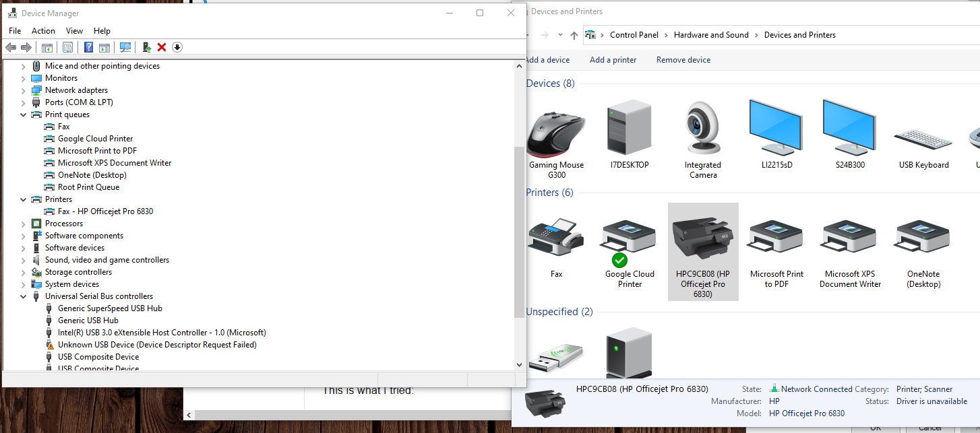Open the File menu

point(15,31)
